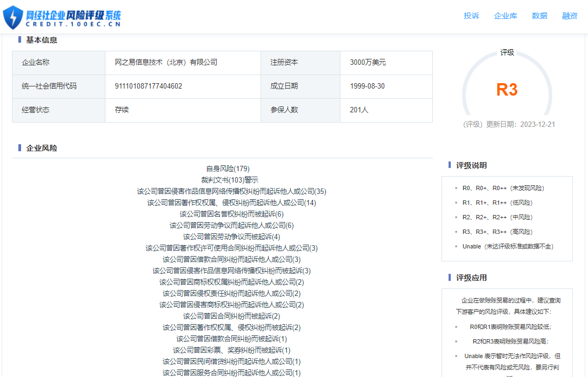Click the company name 网之易信息技术（北京）有限公司
The image size is (588, 377).
coord(166,63)
